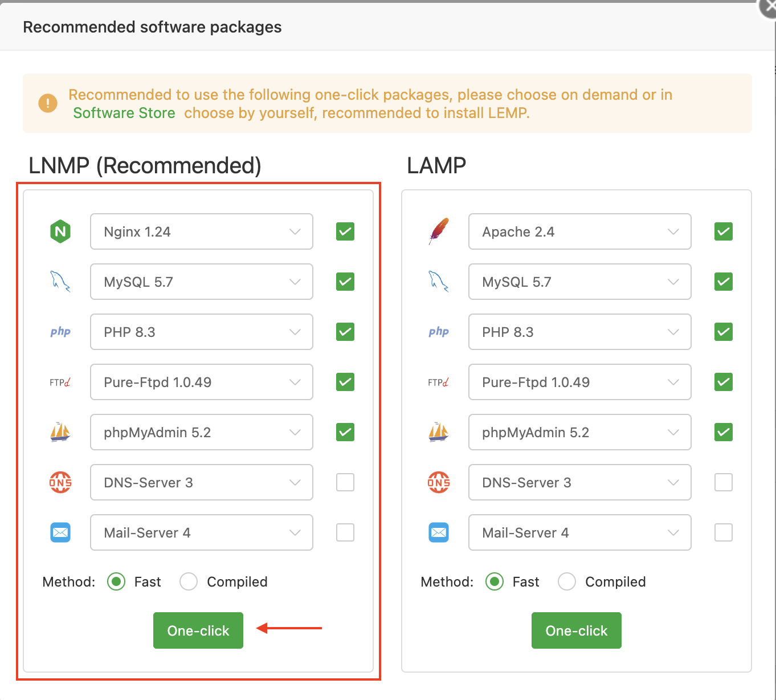The width and height of the screenshot is (776, 700).
Task: Click the DNS-Server globe icon in LNMP
Action: click(x=60, y=482)
